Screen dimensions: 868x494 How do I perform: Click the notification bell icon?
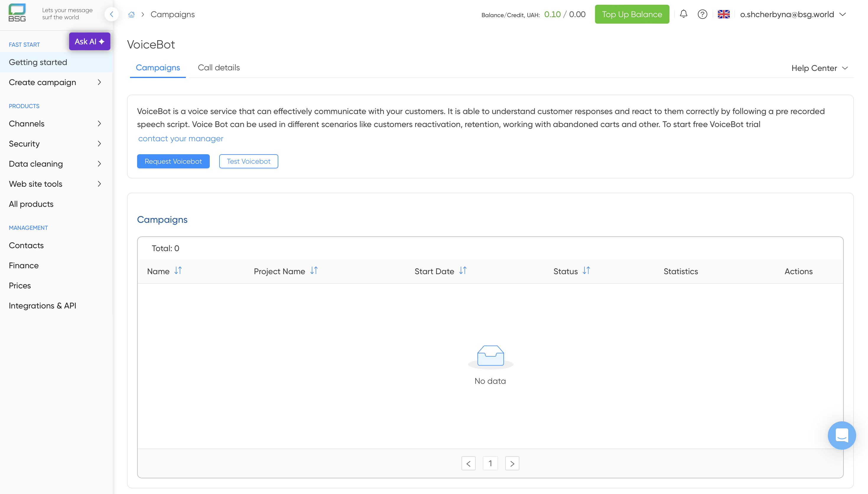(683, 14)
